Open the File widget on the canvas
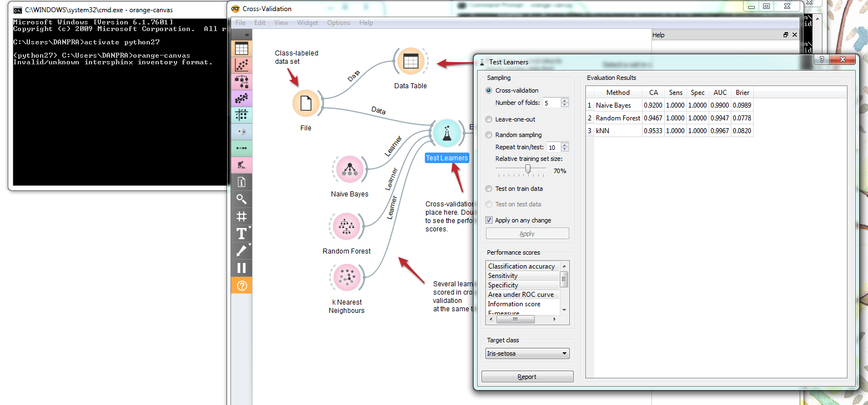This screenshot has height=405, width=868. pos(306,103)
